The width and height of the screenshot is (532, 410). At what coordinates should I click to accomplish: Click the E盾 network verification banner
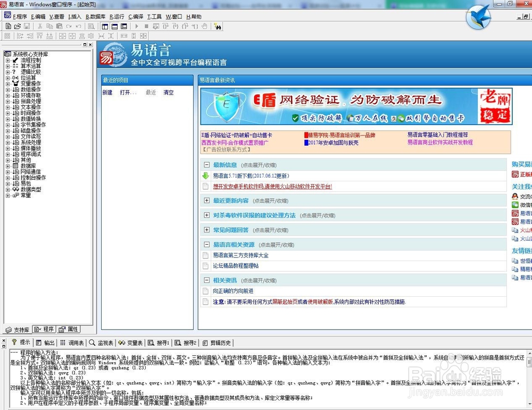[356, 106]
